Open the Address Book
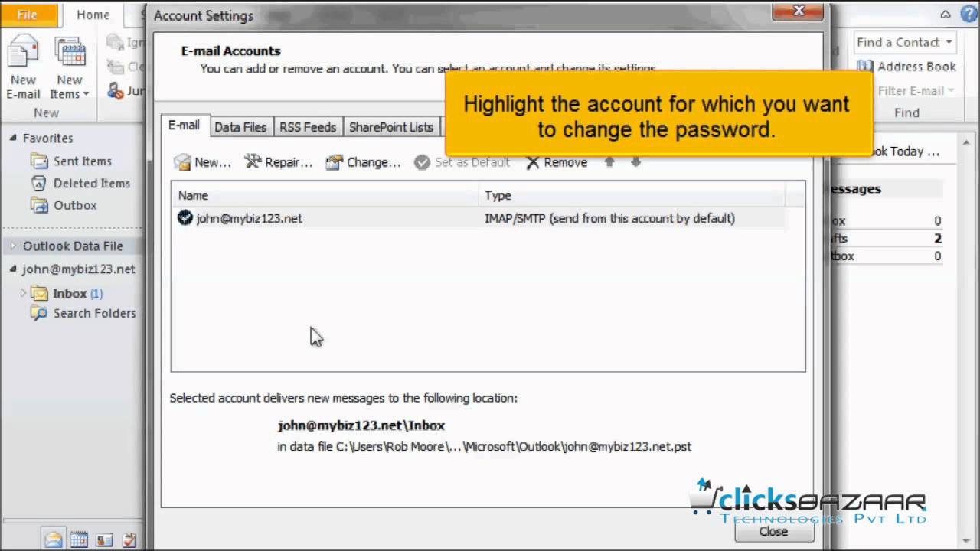The width and height of the screenshot is (980, 551). click(906, 67)
